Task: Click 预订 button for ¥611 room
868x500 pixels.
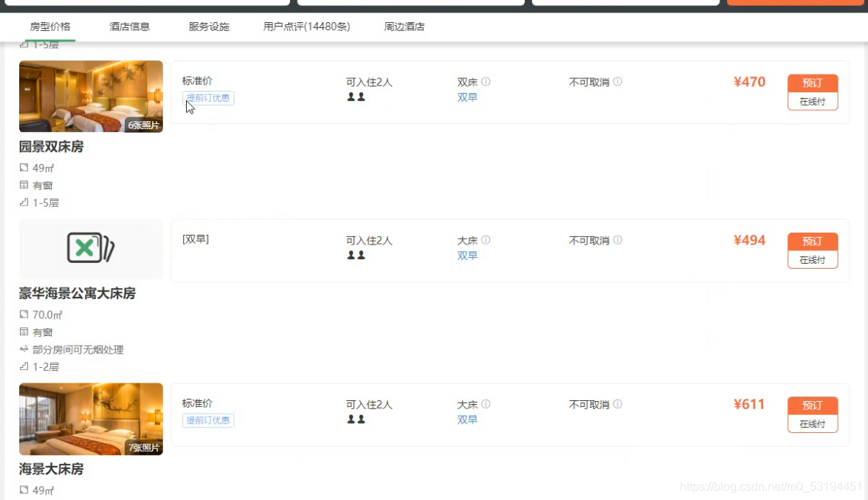Action: tap(813, 405)
